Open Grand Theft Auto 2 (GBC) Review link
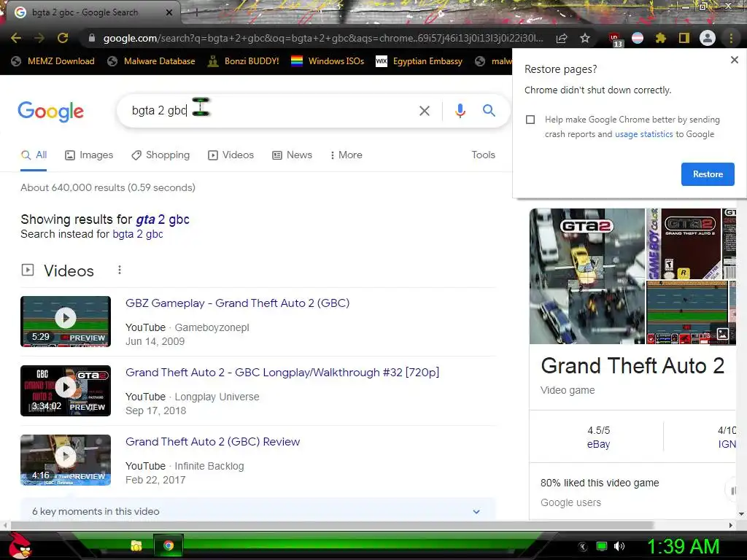This screenshot has height=560, width=747. coord(212,441)
